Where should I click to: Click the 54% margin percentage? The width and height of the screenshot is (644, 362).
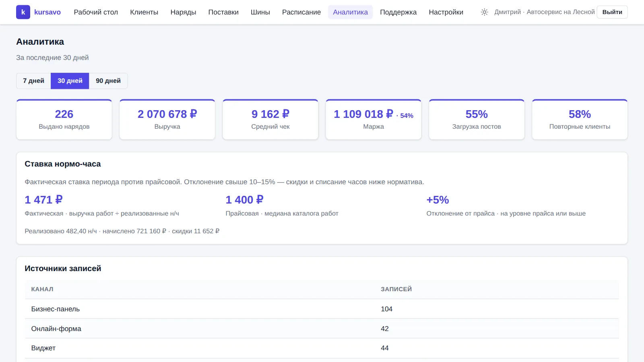[x=407, y=116]
